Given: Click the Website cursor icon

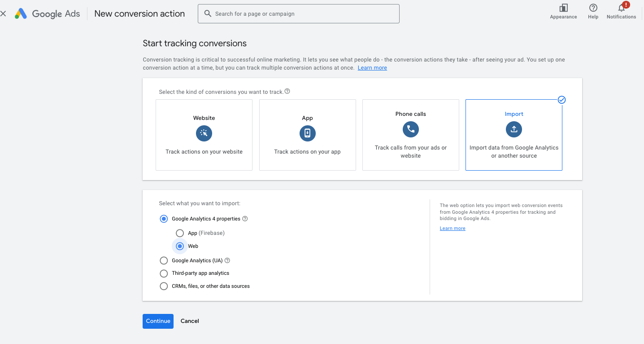Looking at the screenshot, I should [204, 133].
